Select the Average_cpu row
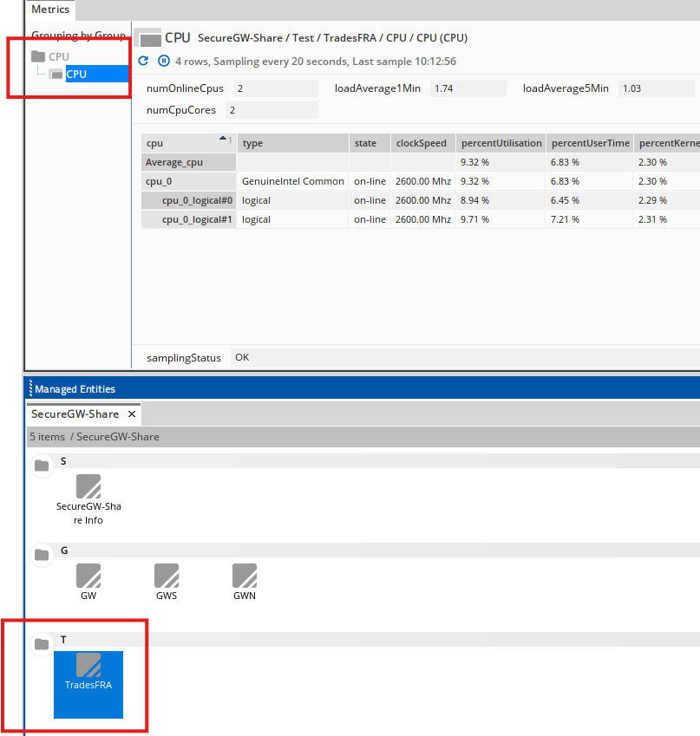This screenshot has width=700, height=736. 188,162
